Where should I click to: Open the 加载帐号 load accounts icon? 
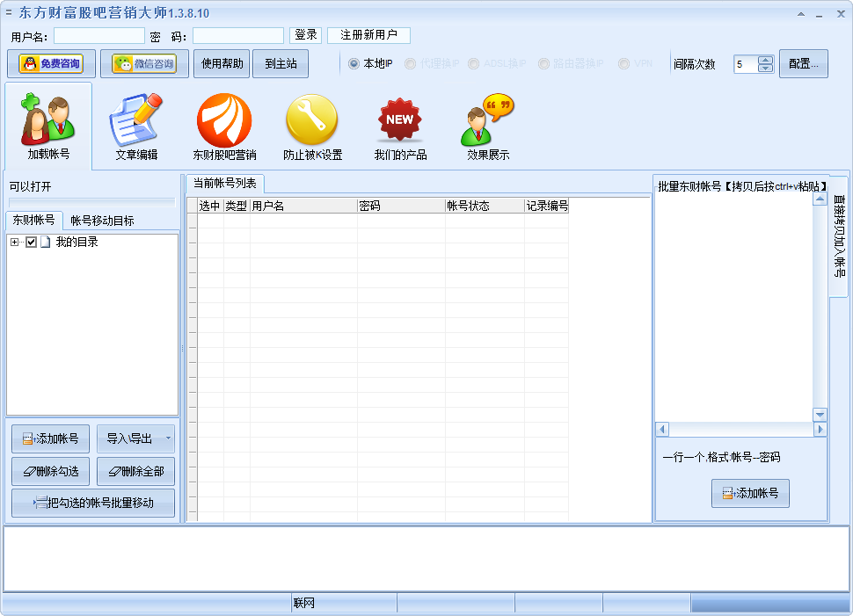pyautogui.click(x=48, y=127)
